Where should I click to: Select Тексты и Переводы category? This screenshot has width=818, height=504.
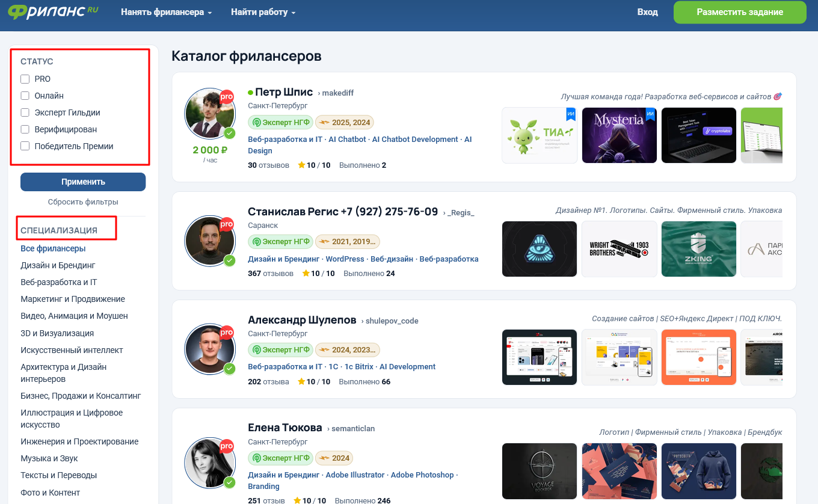[58, 475]
